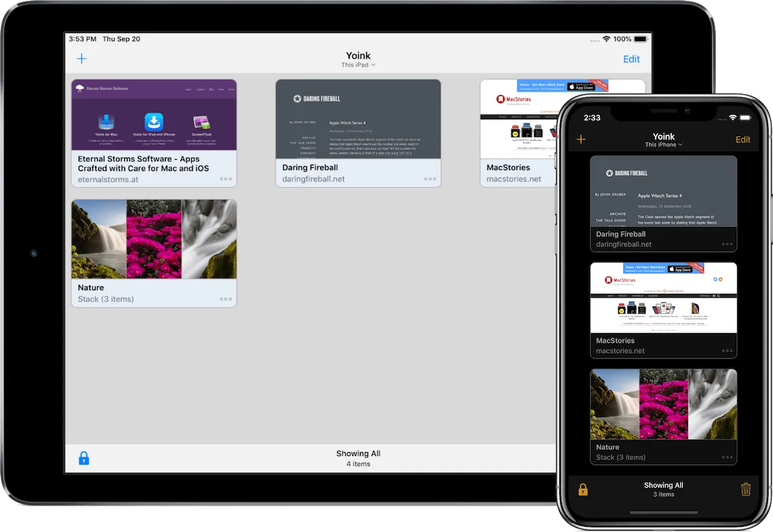Viewport: 773px width, 532px height.
Task: Tap the Yoink title on the iPad
Action: click(x=358, y=56)
